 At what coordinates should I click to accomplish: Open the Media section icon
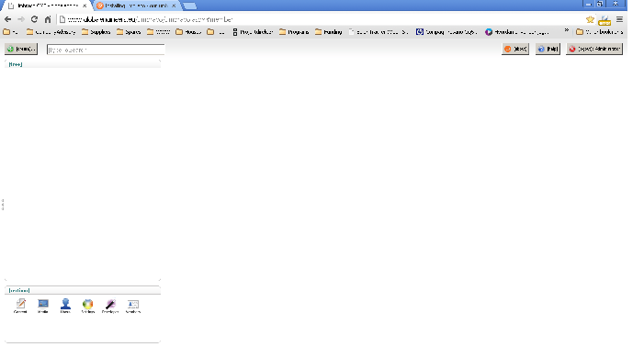point(42,306)
